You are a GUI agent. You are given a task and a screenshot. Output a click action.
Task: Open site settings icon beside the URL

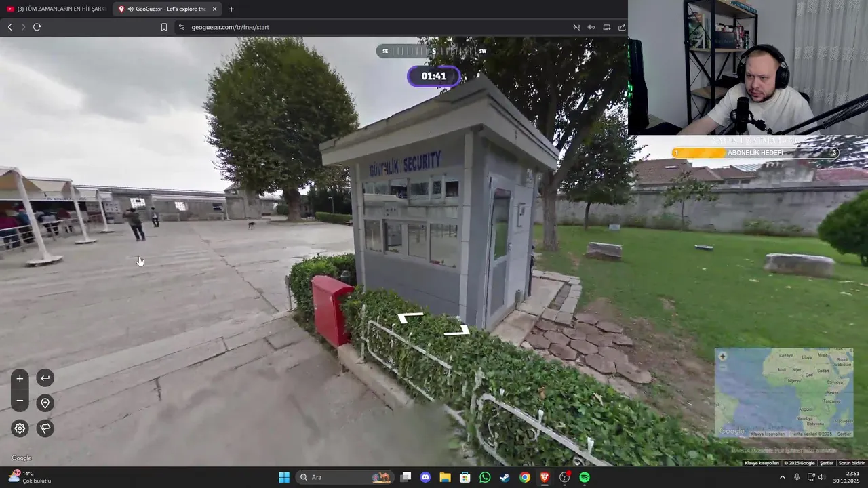point(182,27)
